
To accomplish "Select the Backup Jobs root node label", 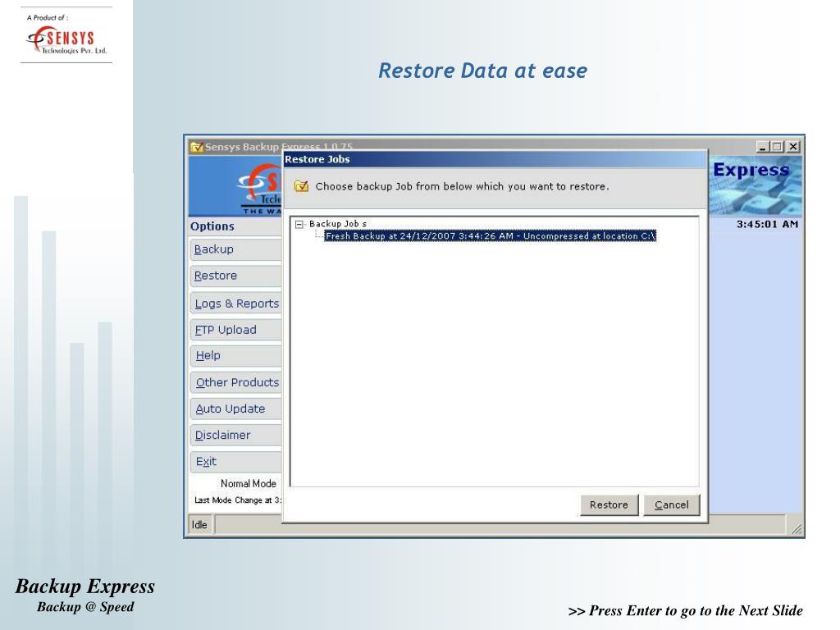I will click(337, 223).
